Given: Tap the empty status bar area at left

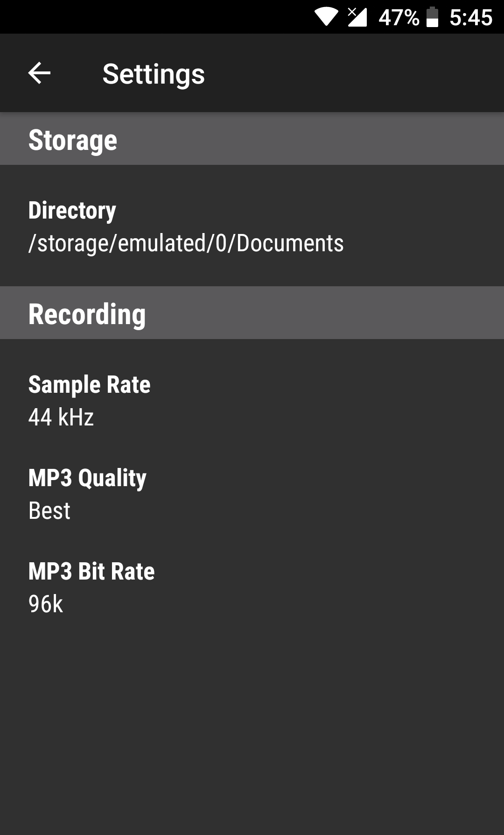Looking at the screenshot, I should (140, 17).
